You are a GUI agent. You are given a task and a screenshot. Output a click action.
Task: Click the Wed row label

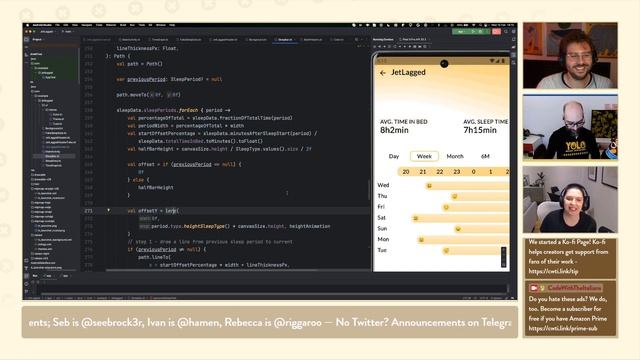383,185
